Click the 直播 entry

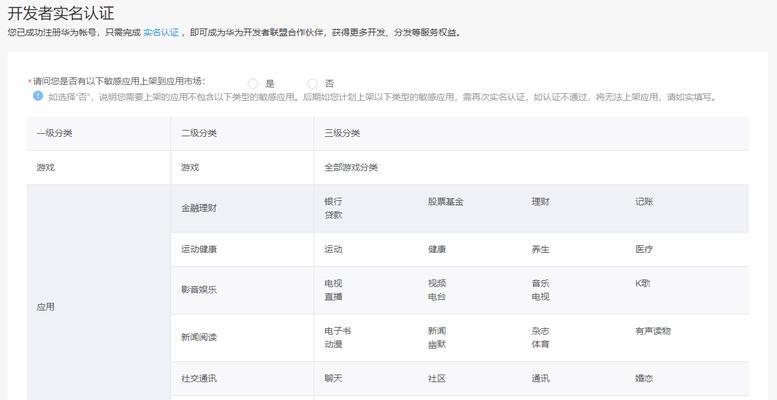[x=333, y=297]
